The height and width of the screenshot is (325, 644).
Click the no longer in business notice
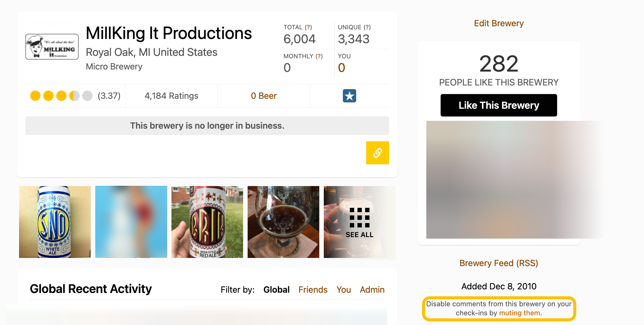click(207, 126)
